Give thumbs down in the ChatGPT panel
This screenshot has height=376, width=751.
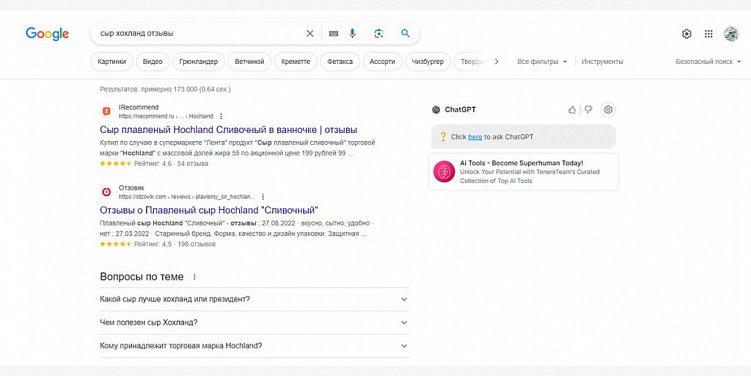click(x=589, y=110)
